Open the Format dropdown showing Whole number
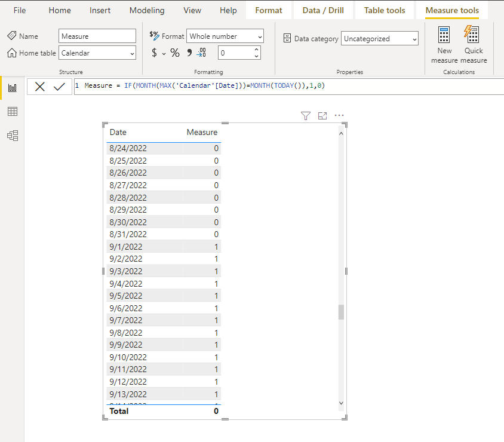This screenshot has width=504, height=442. 225,36
